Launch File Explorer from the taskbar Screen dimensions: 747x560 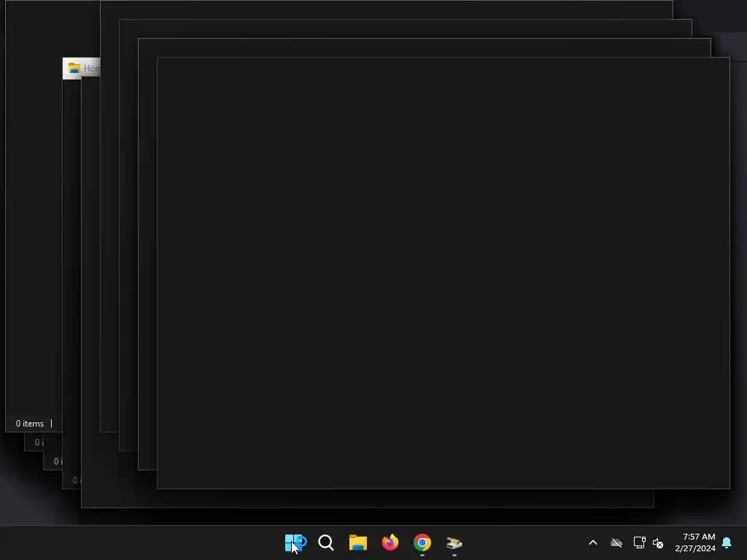pos(357,542)
